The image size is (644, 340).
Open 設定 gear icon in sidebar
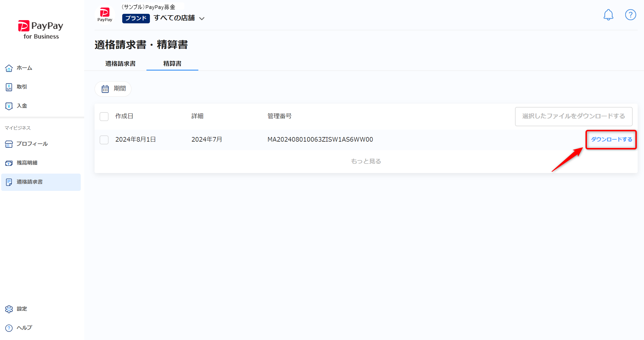pos(9,309)
